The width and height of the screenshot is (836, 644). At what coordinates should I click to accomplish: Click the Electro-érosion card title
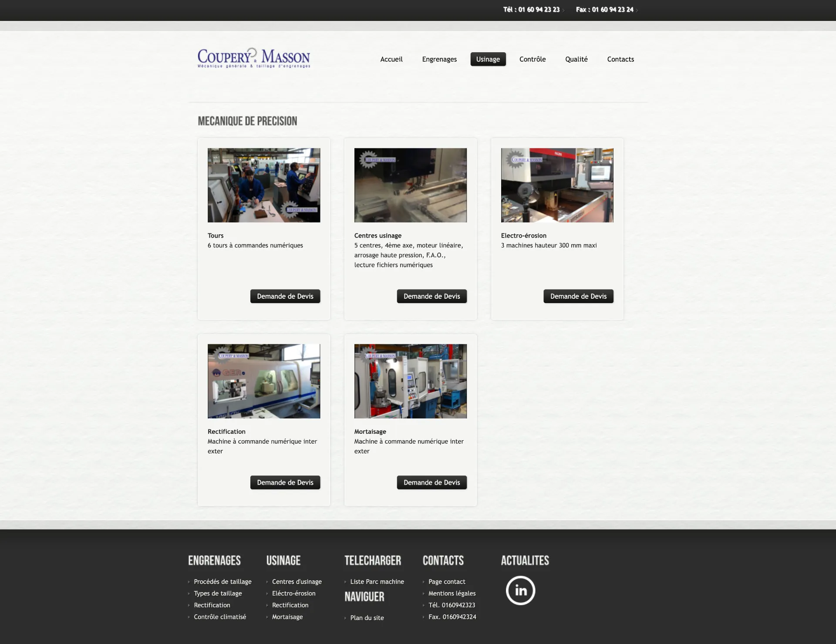coord(523,236)
